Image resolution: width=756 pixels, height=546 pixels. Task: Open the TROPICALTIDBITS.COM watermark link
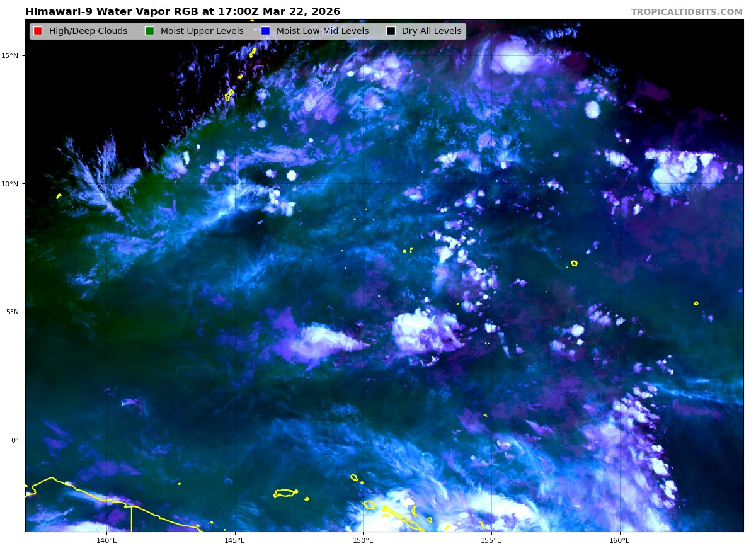point(687,12)
